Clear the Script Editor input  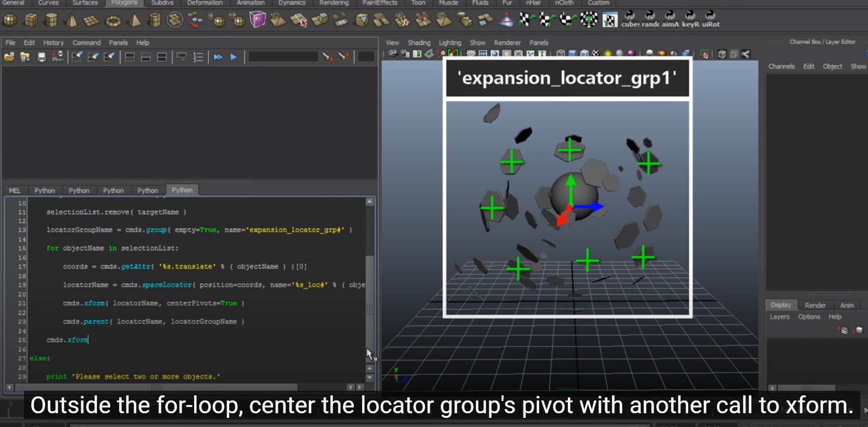tap(93, 57)
